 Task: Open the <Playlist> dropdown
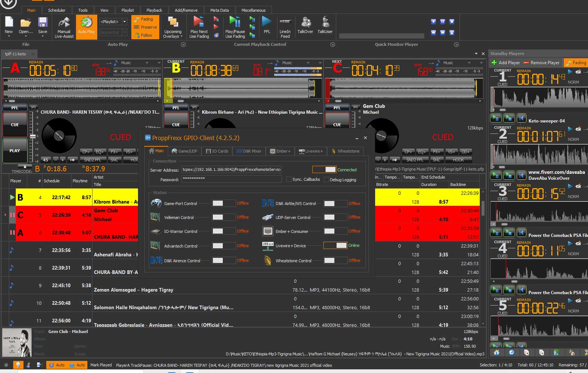click(124, 22)
